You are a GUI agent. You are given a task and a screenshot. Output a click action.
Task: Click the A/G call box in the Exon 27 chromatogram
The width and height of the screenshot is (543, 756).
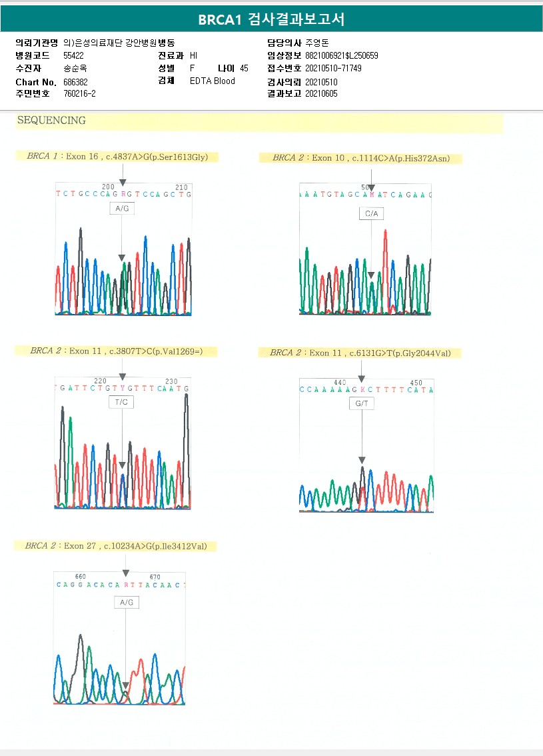pyautogui.click(x=126, y=602)
